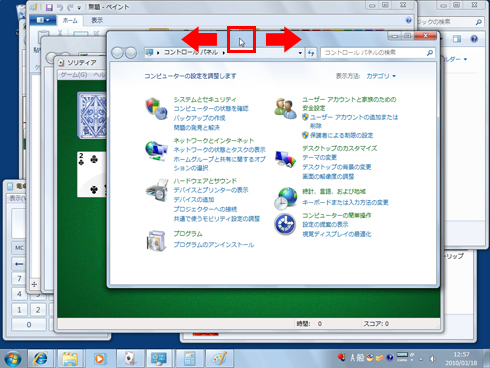
Task: Click the Control Panel forward navigation button
Action: coord(131,53)
